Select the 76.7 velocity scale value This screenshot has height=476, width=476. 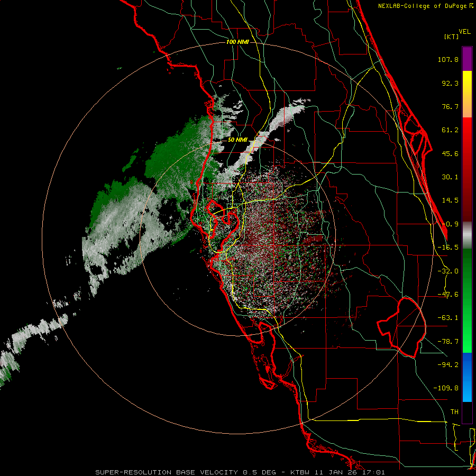tap(450, 106)
